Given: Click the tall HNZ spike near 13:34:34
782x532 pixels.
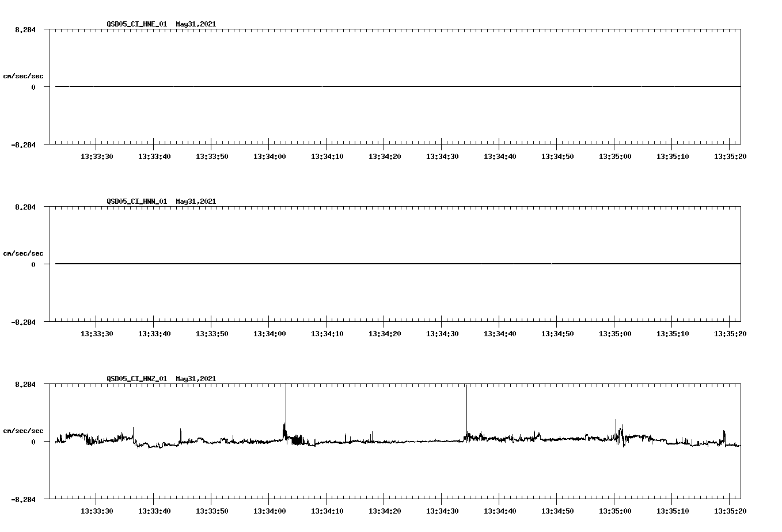Looking at the screenshot, I should (466, 412).
